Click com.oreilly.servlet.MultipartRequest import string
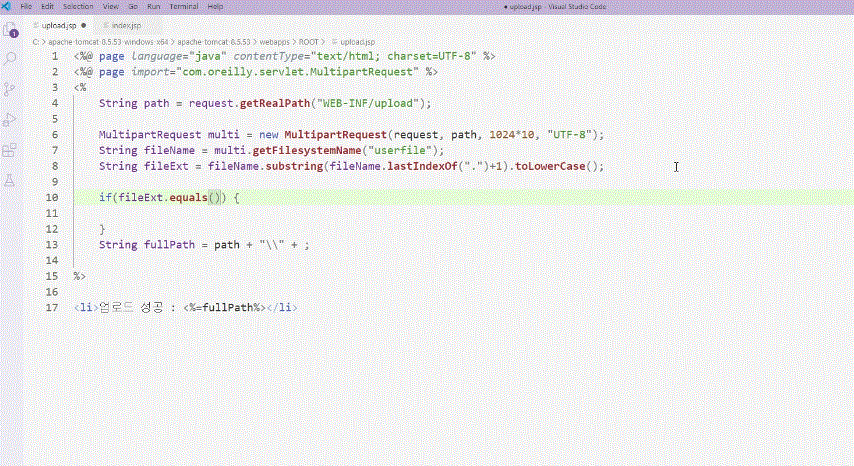The image size is (854, 466). point(297,72)
